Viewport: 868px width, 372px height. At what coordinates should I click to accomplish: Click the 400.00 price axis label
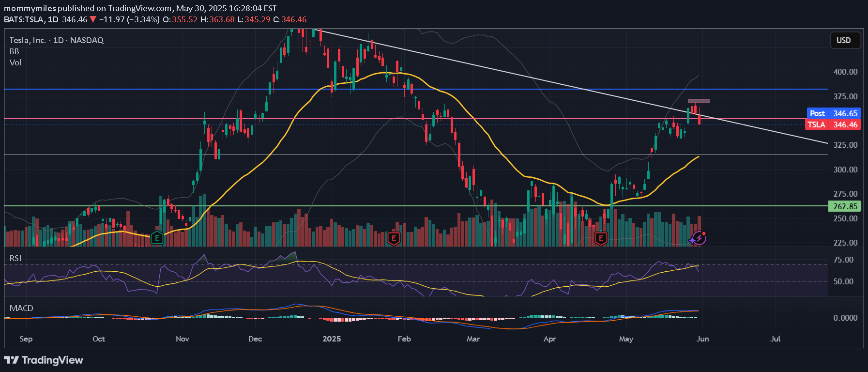pyautogui.click(x=845, y=72)
